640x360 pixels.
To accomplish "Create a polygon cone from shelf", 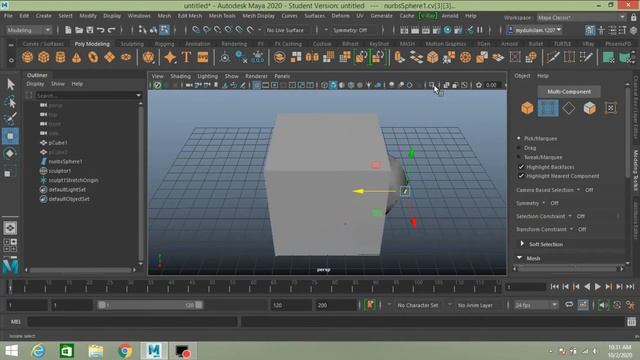I will (x=76, y=57).
